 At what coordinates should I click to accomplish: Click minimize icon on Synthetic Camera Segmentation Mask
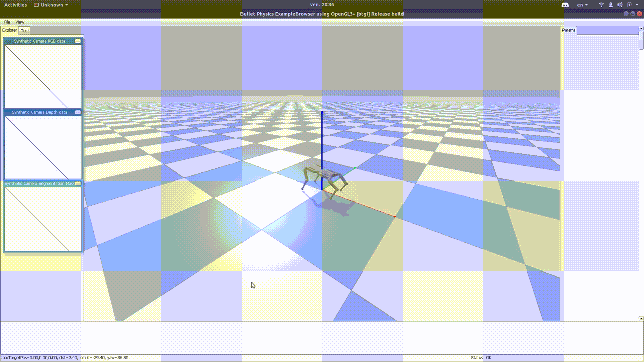(x=78, y=183)
